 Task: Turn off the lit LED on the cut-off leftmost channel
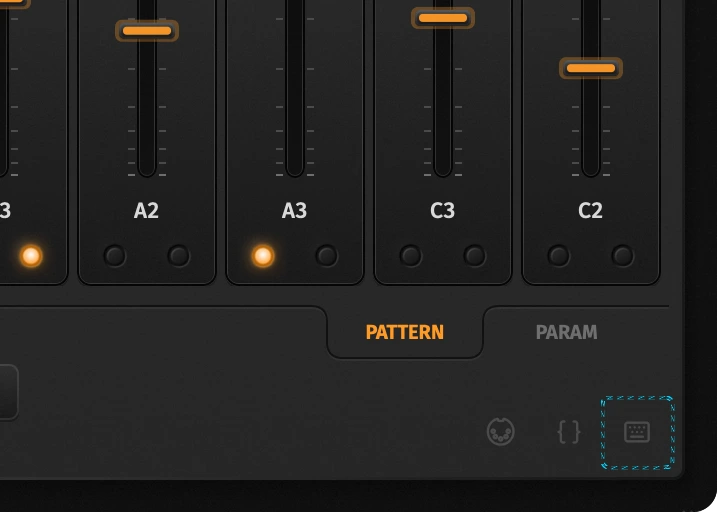pos(31,256)
